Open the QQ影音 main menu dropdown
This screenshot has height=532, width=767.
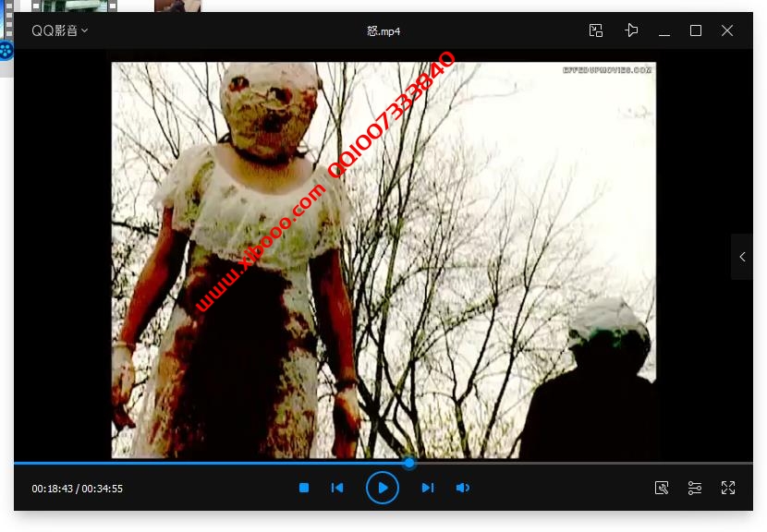60,30
